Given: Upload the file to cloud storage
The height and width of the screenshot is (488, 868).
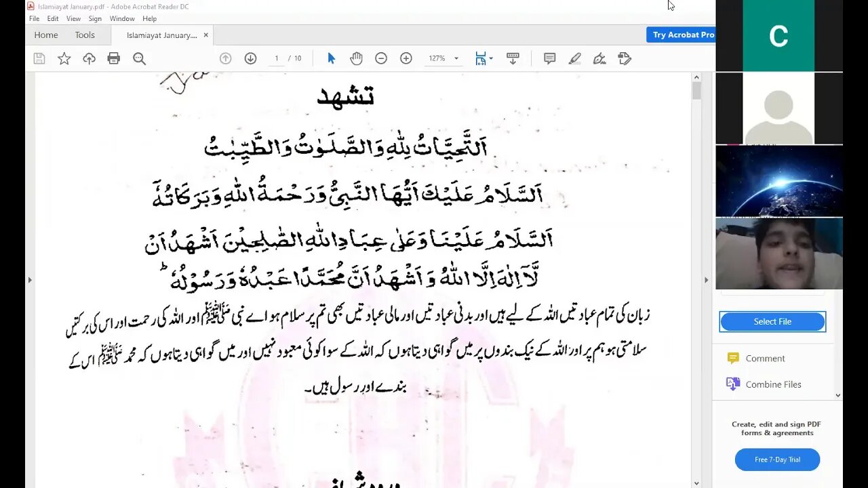Looking at the screenshot, I should 89,58.
